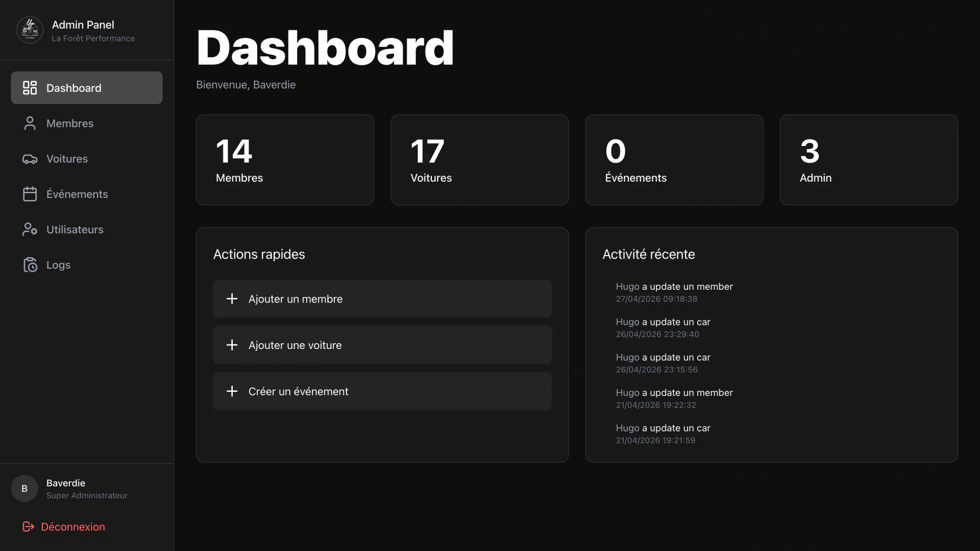This screenshot has width=980, height=551.
Task: Click the Logs clipboard-clock icon
Action: (30, 265)
